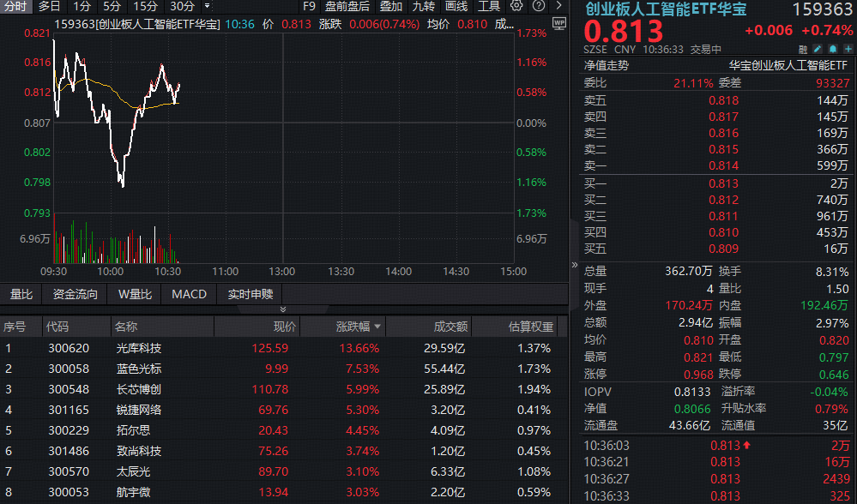Click the pencil note icon beside the quote
This screenshot has height=504, width=857.
(818, 50)
